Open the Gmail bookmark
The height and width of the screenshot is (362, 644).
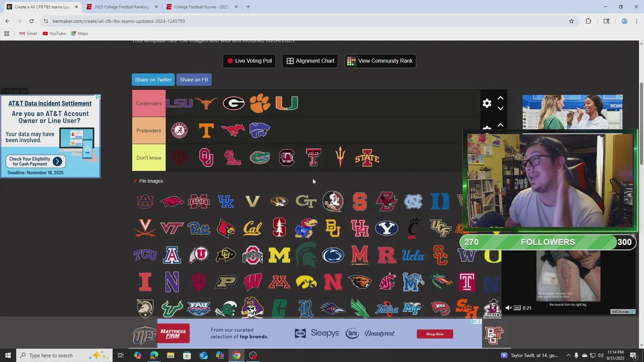[x=28, y=33]
